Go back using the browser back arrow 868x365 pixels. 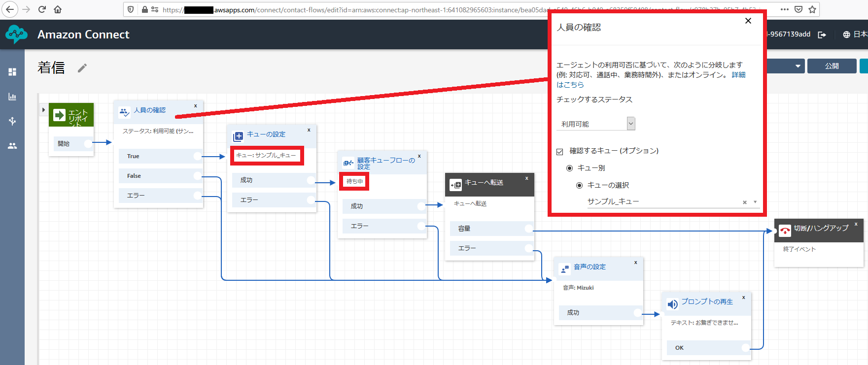click(x=10, y=9)
